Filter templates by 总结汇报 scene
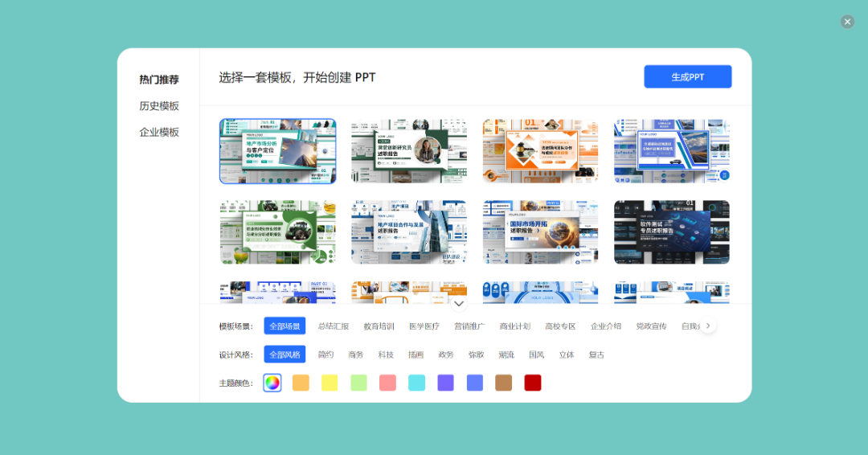 point(334,326)
